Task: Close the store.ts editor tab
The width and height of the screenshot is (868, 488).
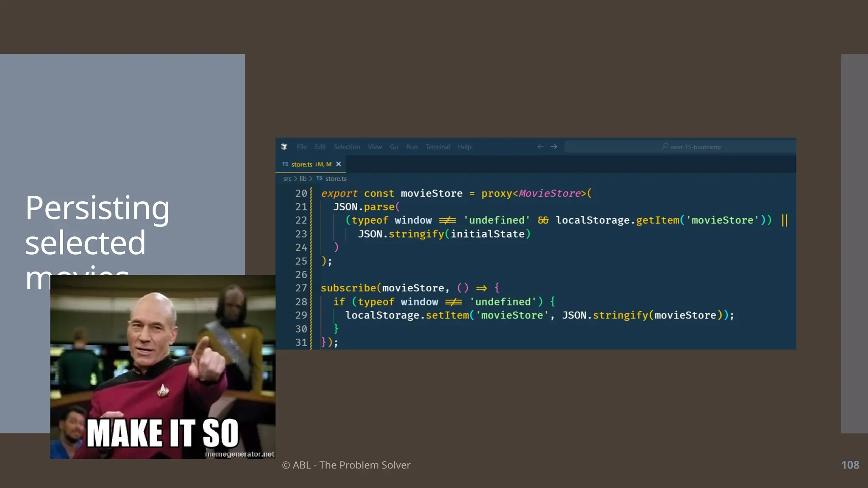Action: (x=338, y=164)
